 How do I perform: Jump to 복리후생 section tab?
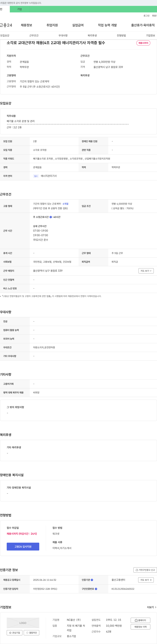tap(92, 35)
